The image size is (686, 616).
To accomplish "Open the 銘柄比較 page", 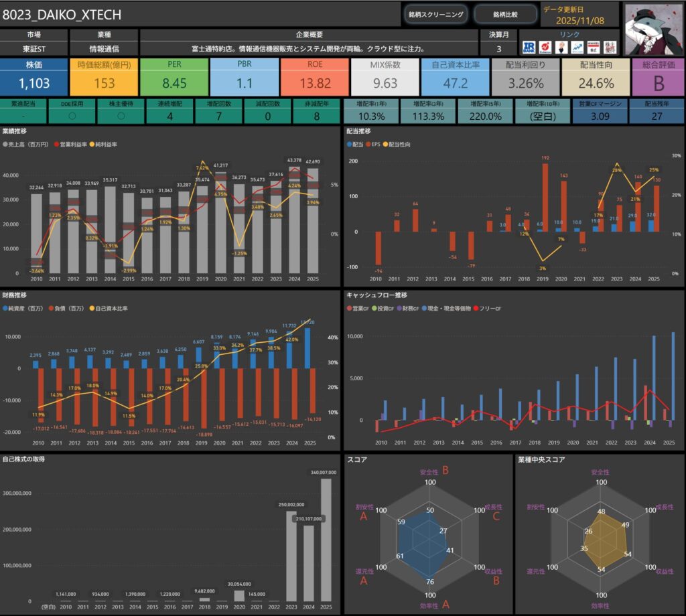I will (506, 14).
